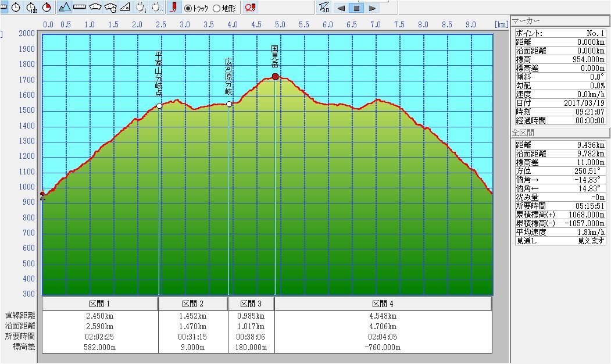Click the play forward arrow button
The image size is (611, 364).
point(372,8)
